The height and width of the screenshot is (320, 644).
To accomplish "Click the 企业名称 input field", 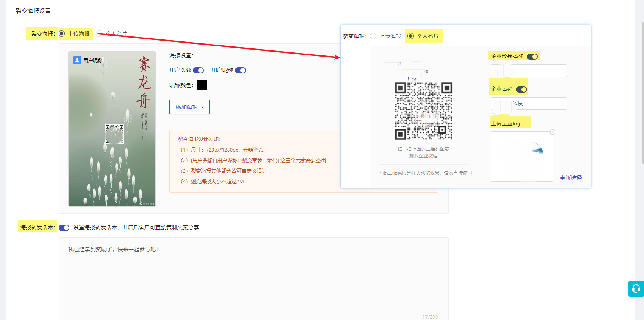I will (x=528, y=104).
